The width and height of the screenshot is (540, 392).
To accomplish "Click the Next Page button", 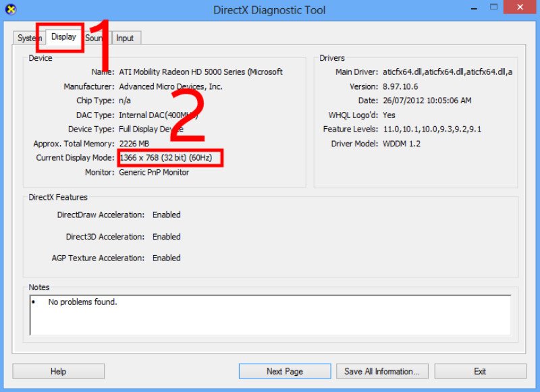I will coord(284,370).
